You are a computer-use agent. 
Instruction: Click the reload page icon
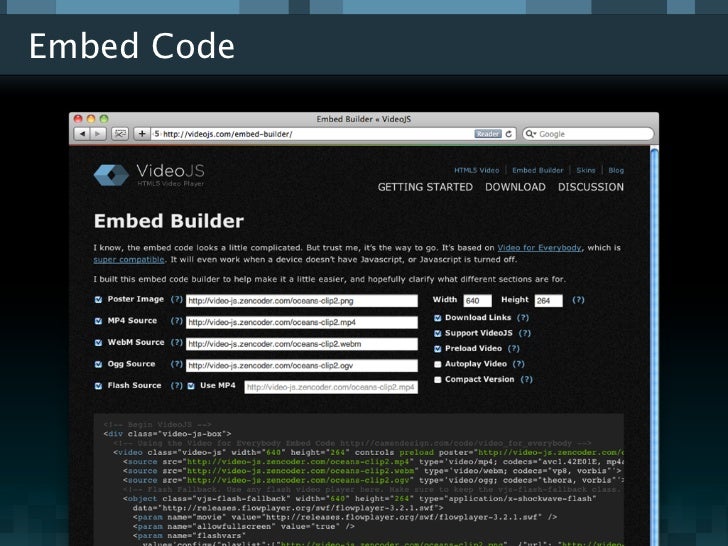[509, 134]
